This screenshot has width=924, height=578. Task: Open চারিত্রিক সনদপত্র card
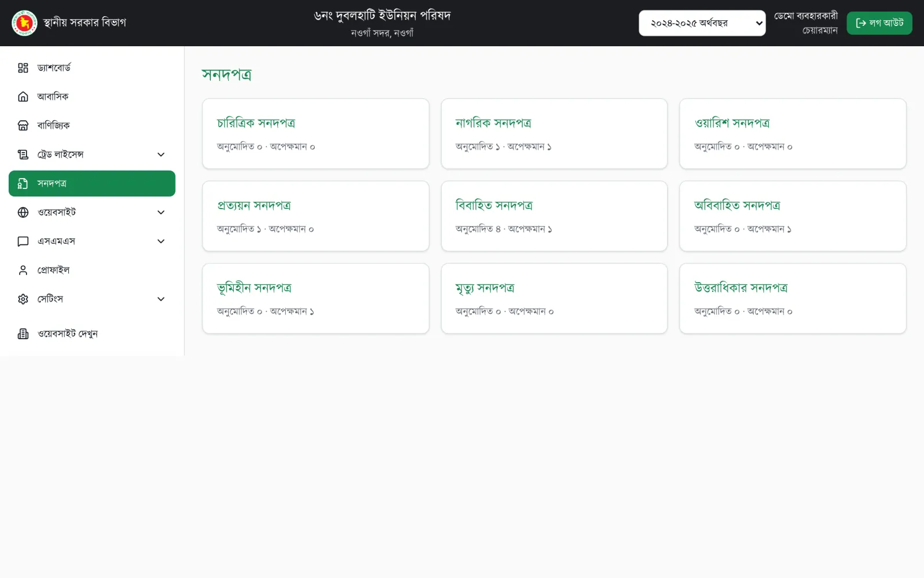315,134
